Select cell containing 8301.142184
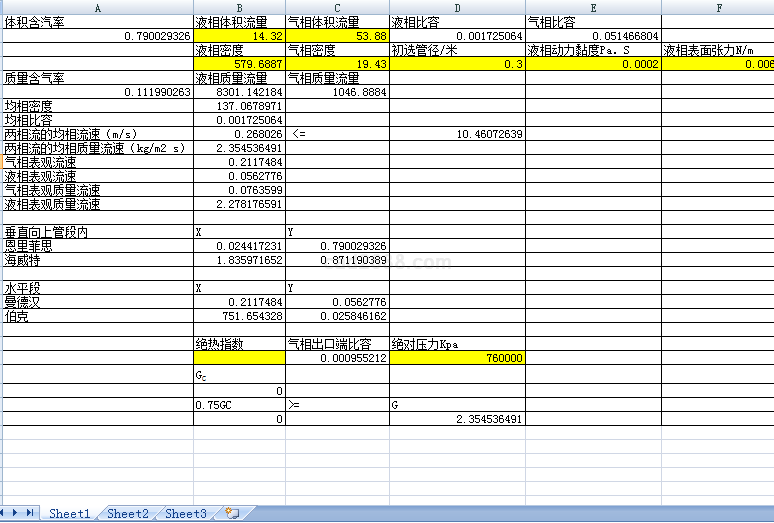The width and height of the screenshot is (774, 523). tap(239, 91)
